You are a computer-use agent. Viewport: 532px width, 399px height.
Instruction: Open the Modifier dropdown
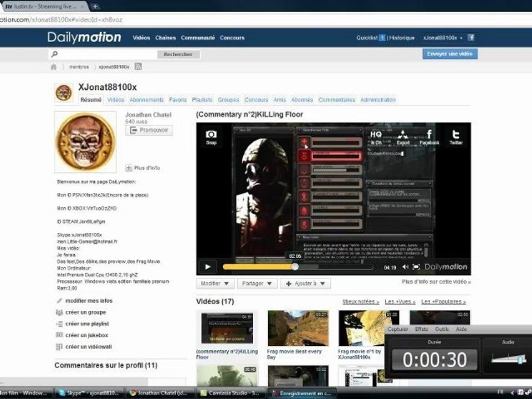[215, 283]
